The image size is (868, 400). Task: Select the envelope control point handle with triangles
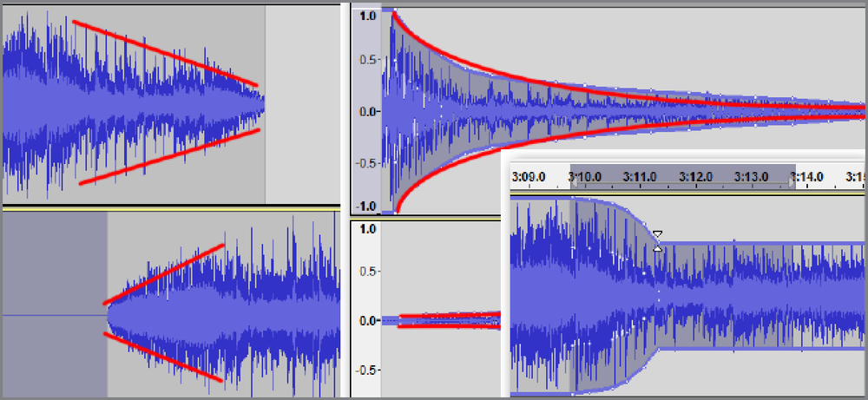click(x=658, y=242)
